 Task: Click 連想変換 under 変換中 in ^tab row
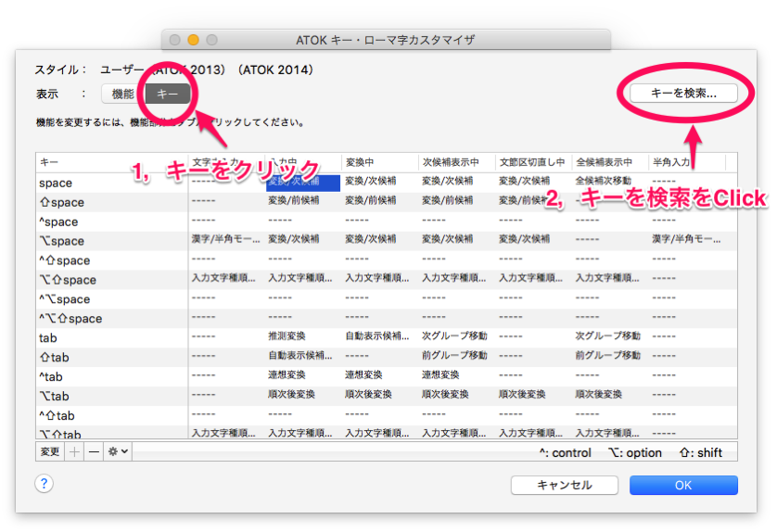[x=363, y=374]
